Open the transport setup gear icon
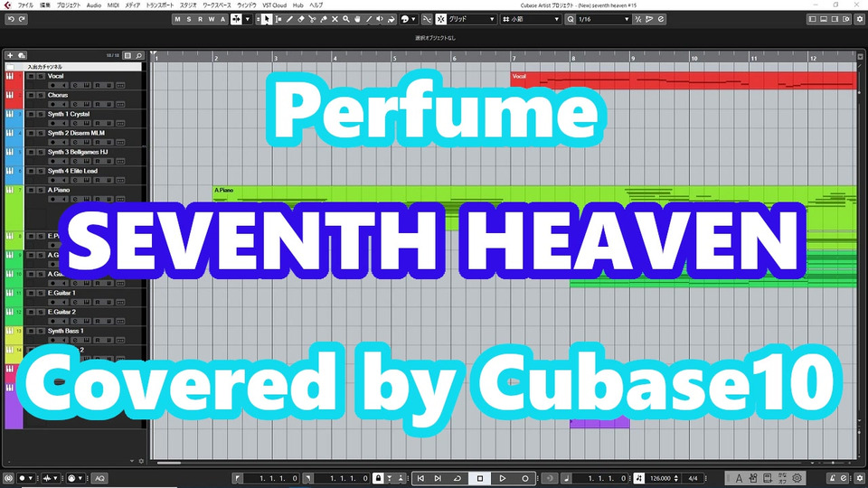 (x=860, y=478)
